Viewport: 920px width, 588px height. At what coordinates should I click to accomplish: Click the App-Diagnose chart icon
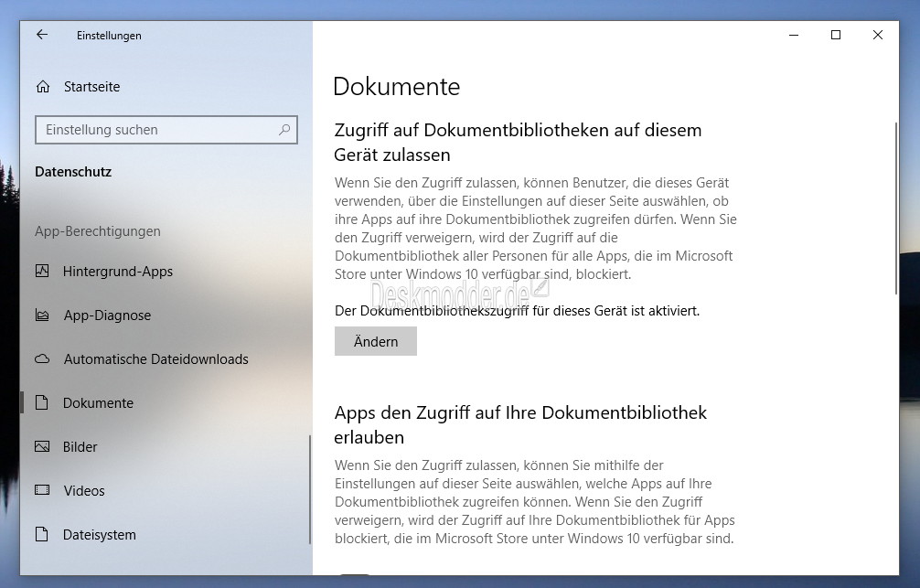pyautogui.click(x=42, y=315)
